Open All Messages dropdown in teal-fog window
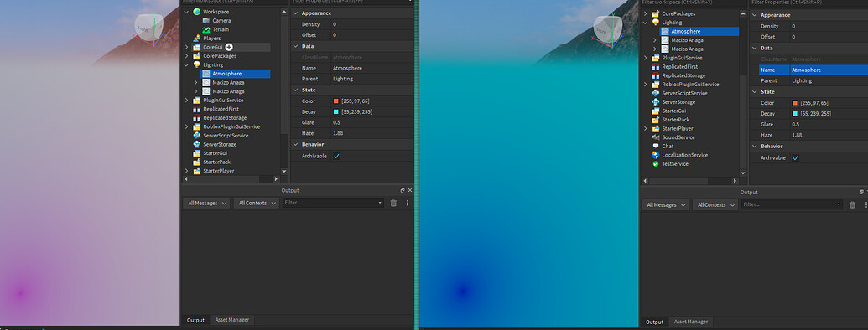The image size is (868, 330). coord(665,204)
